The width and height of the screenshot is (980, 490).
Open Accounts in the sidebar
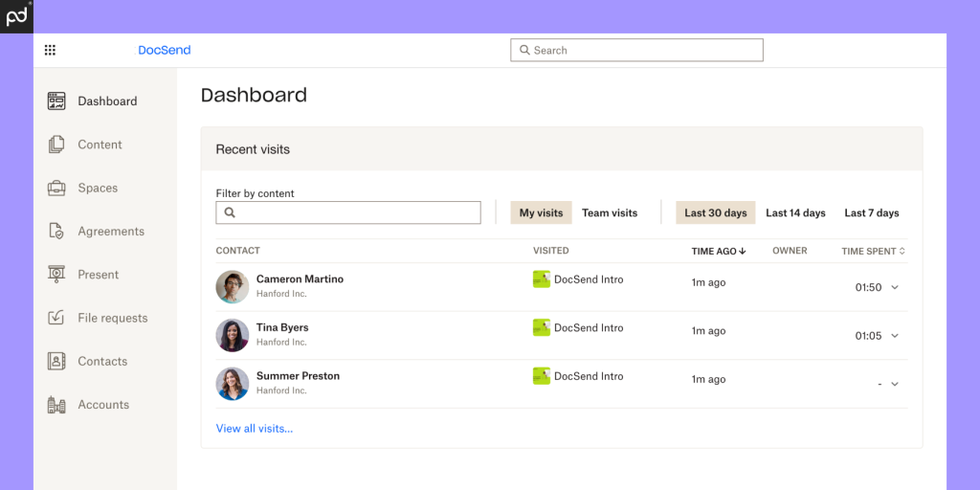click(105, 405)
